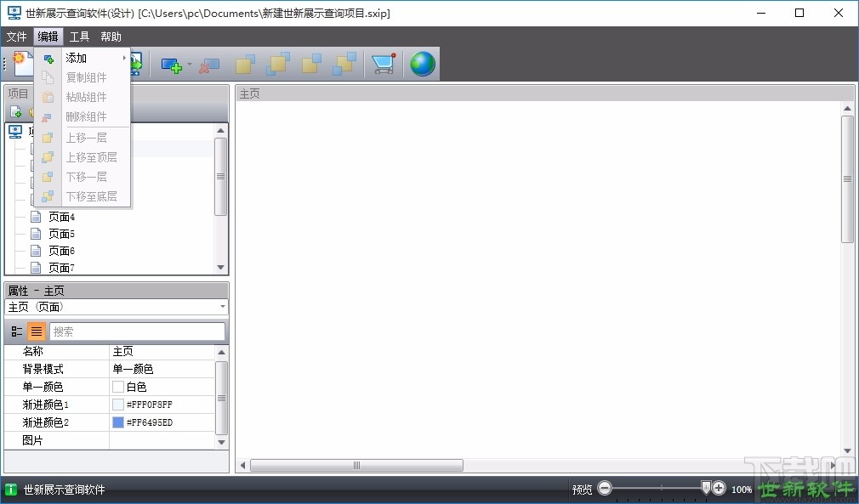
Task: Switch properties to categorized view icon
Action: pyautogui.click(x=16, y=331)
